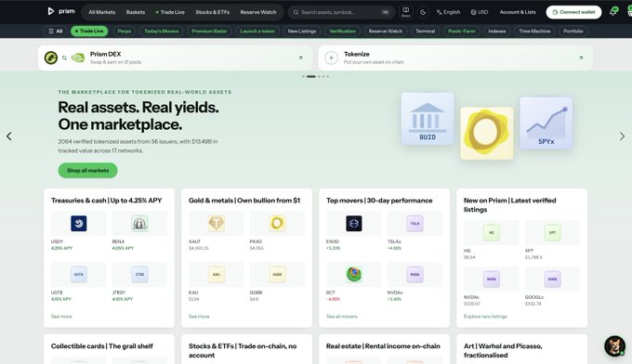Click the Prism logo
This screenshot has width=632, height=364.
click(x=61, y=11)
